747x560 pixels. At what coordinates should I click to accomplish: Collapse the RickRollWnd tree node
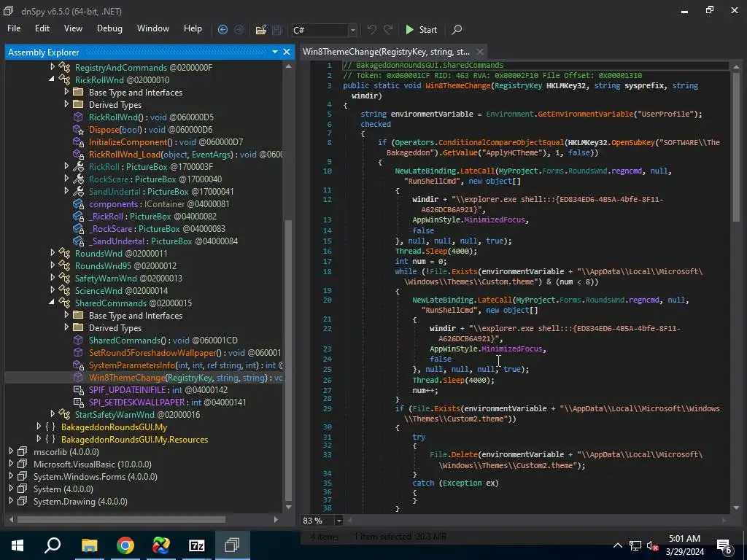pyautogui.click(x=53, y=79)
